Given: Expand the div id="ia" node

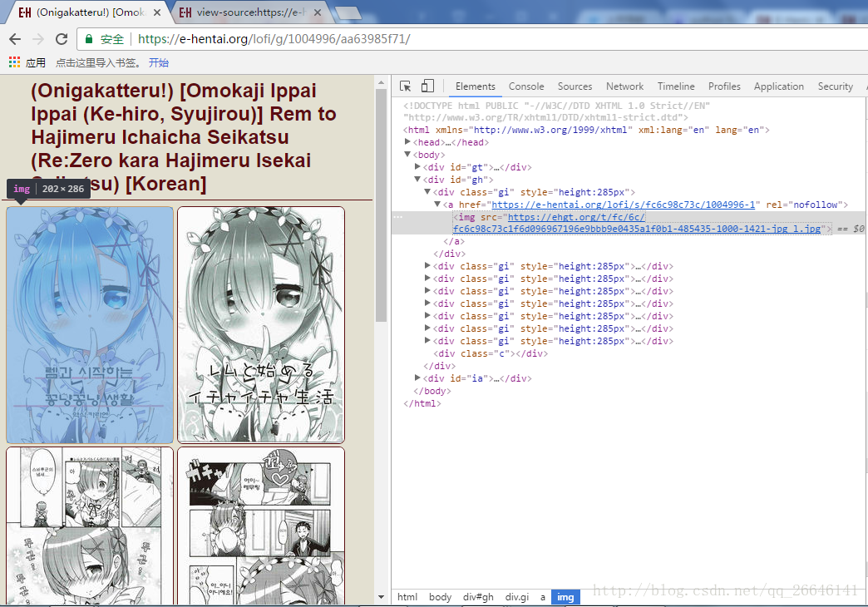Looking at the screenshot, I should coord(417,378).
